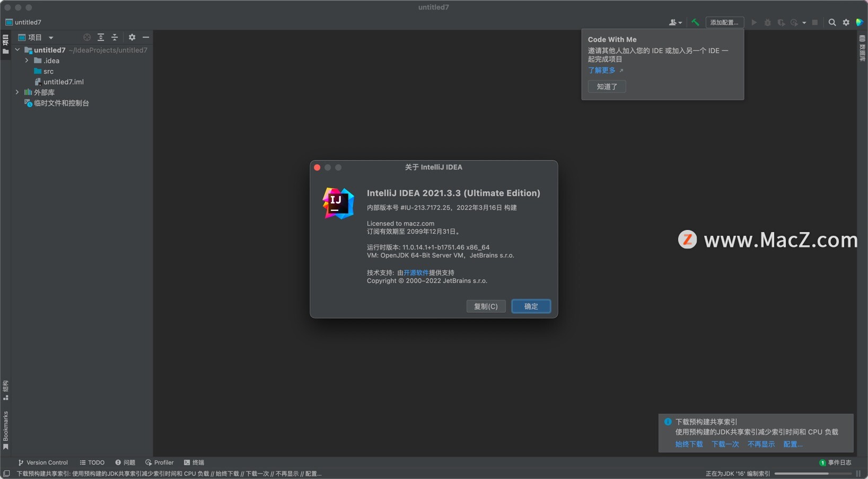Open the Bookmarks side tab
The image size is (868, 479).
click(5, 430)
